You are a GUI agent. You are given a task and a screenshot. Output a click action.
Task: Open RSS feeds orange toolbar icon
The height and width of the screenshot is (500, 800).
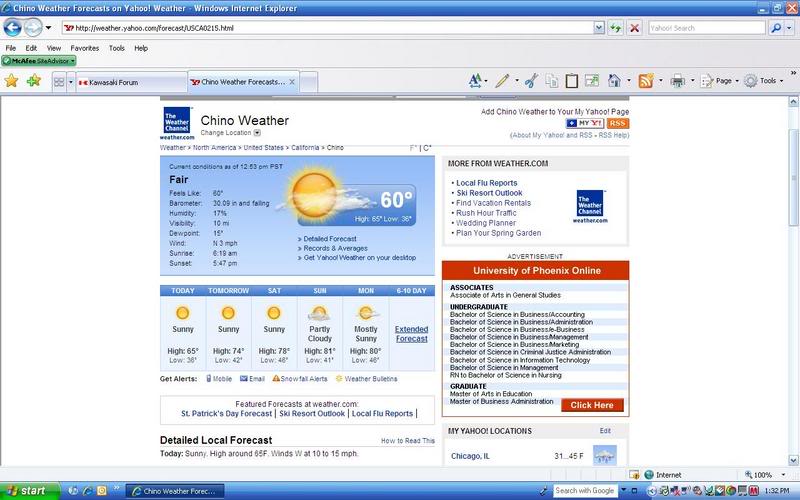[646, 81]
